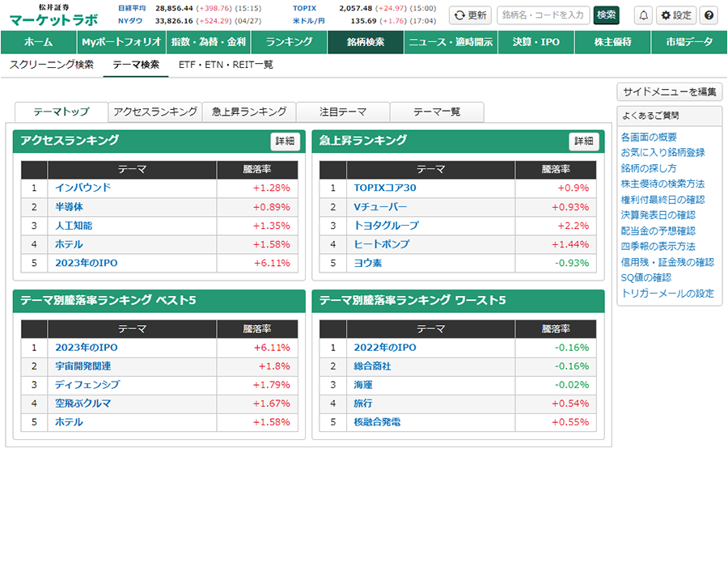Image resolution: width=728 pixels, height=575 pixels.
Task: Click the マーケットラボ logo
Action: 53,19
